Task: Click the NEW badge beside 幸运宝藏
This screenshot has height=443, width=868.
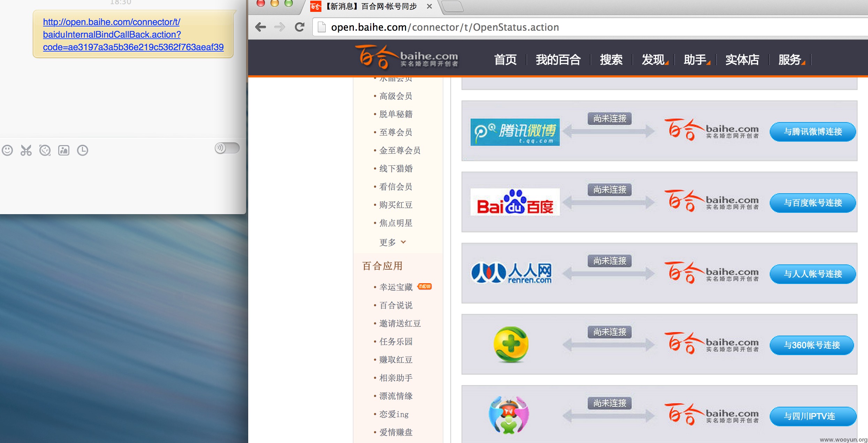Action: click(425, 286)
